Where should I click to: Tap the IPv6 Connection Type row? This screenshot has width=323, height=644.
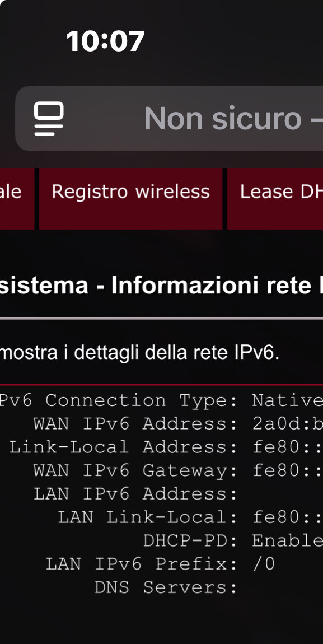coord(161,400)
